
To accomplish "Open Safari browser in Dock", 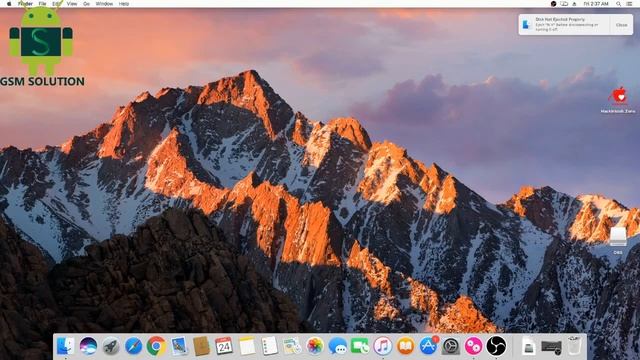I will pyautogui.click(x=133, y=346).
